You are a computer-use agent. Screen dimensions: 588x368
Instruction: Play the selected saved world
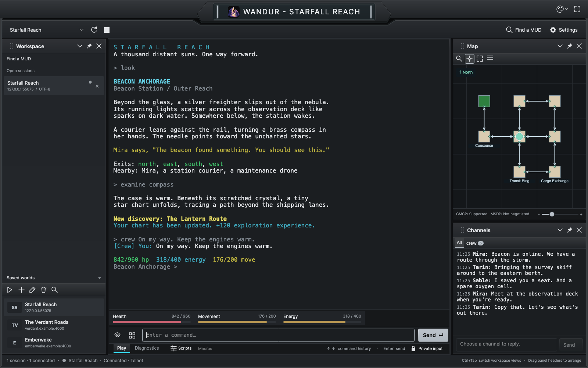pos(10,290)
